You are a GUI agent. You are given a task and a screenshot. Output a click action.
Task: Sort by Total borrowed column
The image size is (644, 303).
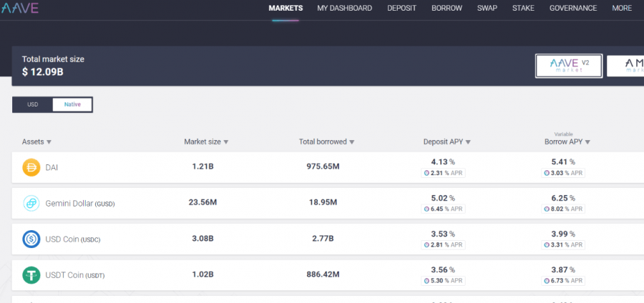[326, 142]
